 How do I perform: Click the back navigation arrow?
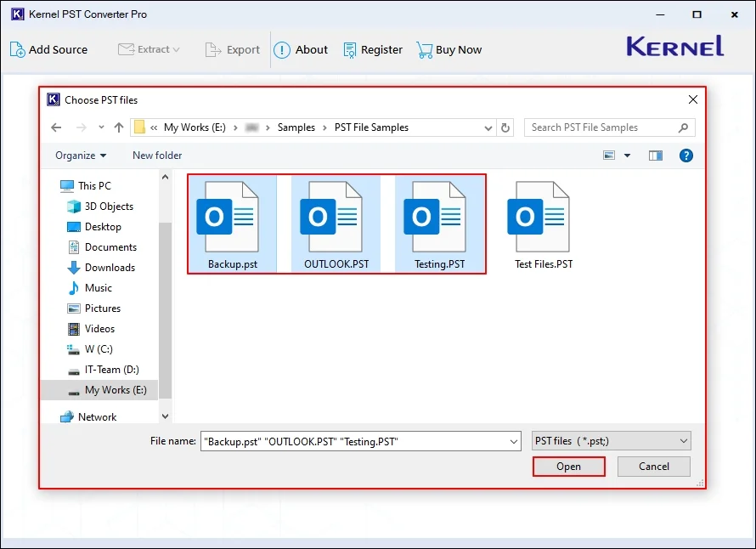click(x=56, y=127)
